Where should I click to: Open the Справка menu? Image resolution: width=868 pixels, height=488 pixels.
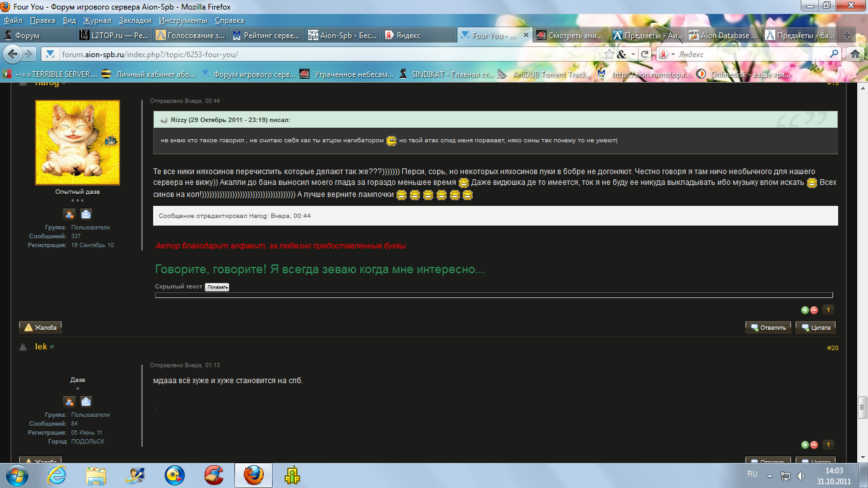(x=229, y=20)
